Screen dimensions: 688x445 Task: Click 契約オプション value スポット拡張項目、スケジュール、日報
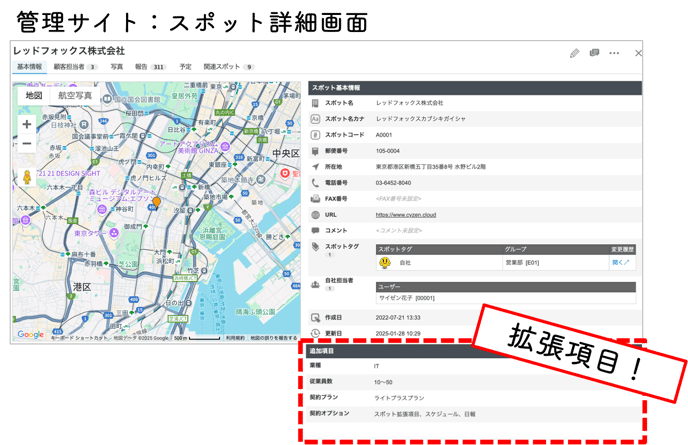pos(424,414)
